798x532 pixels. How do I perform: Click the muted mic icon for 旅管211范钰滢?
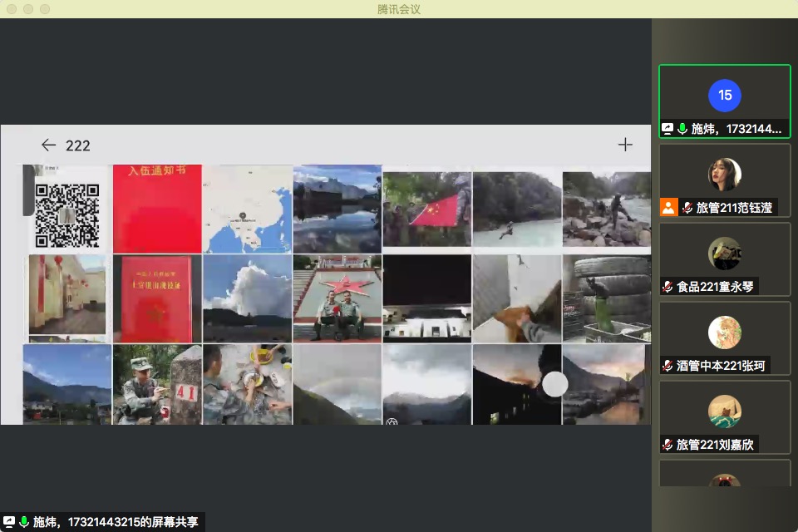[x=688, y=208]
